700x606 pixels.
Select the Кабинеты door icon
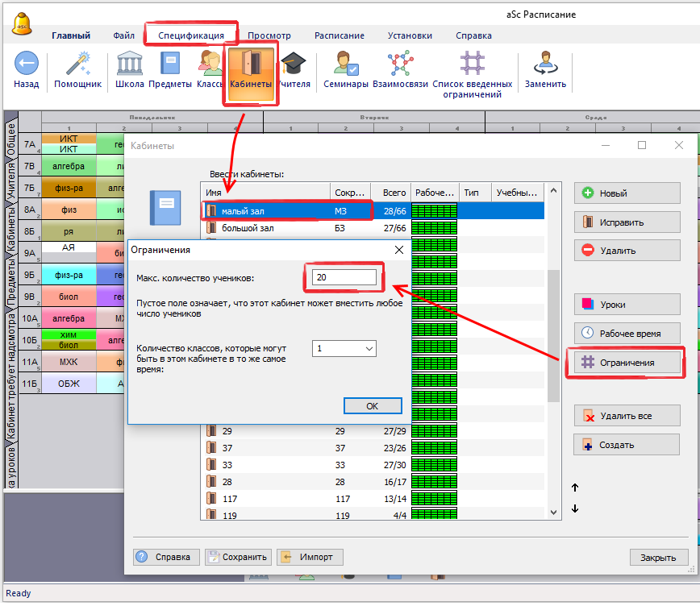[x=250, y=66]
